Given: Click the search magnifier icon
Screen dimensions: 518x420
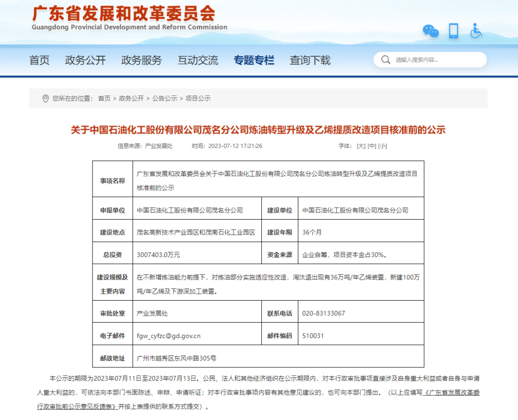Looking at the screenshot, I should click(x=386, y=60).
